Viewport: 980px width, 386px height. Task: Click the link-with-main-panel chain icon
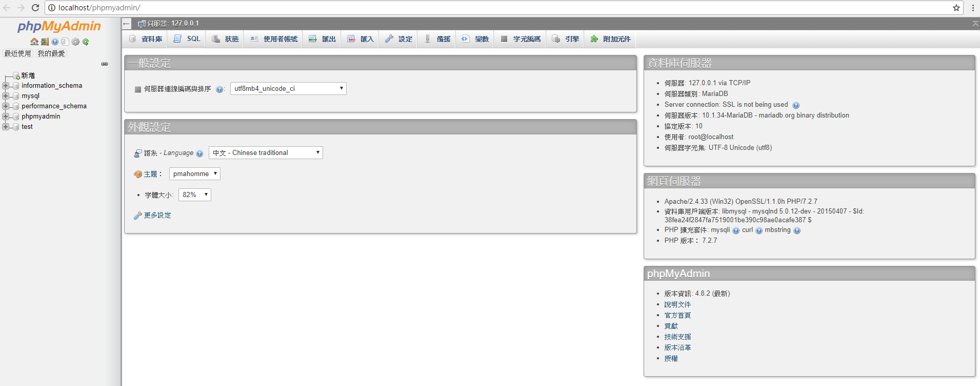[105, 64]
